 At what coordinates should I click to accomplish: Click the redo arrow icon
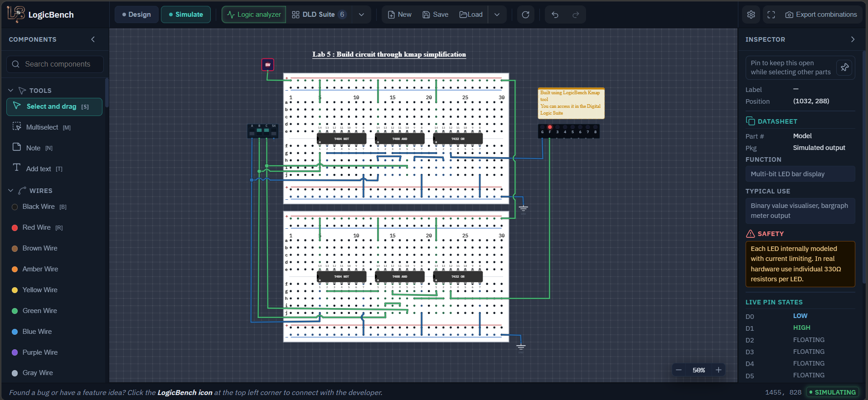[576, 14]
